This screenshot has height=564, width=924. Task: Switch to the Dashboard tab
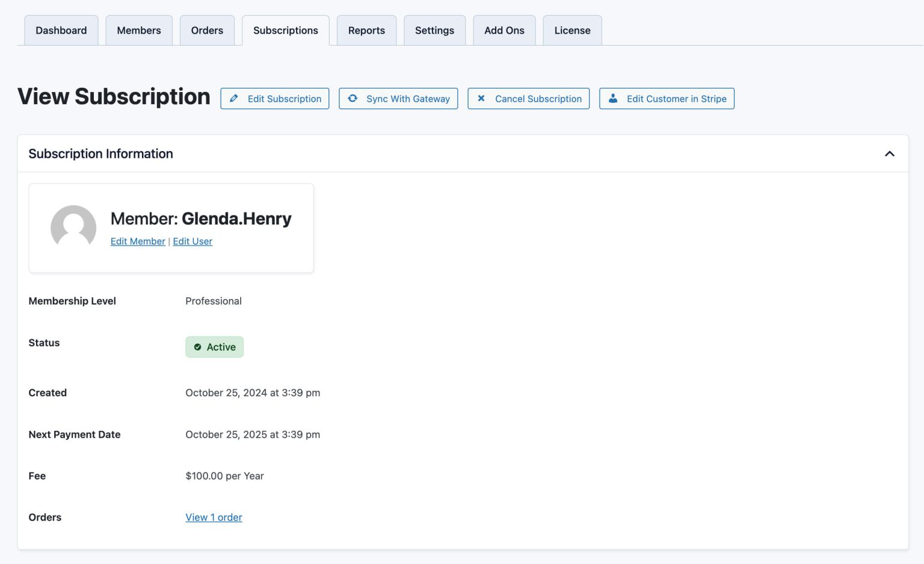pyautogui.click(x=61, y=30)
